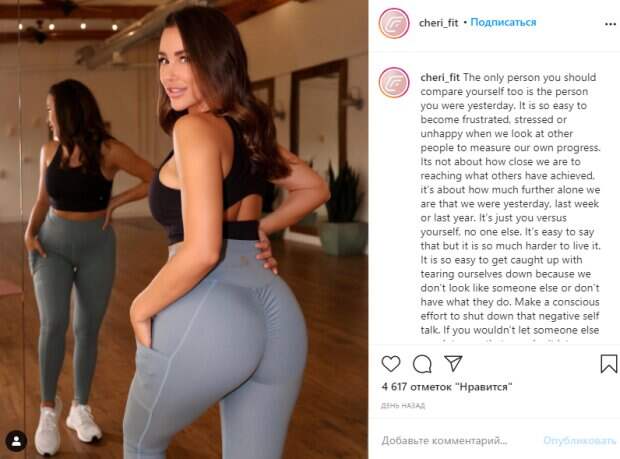Click cheri_fit avatar beside the caption

(394, 83)
